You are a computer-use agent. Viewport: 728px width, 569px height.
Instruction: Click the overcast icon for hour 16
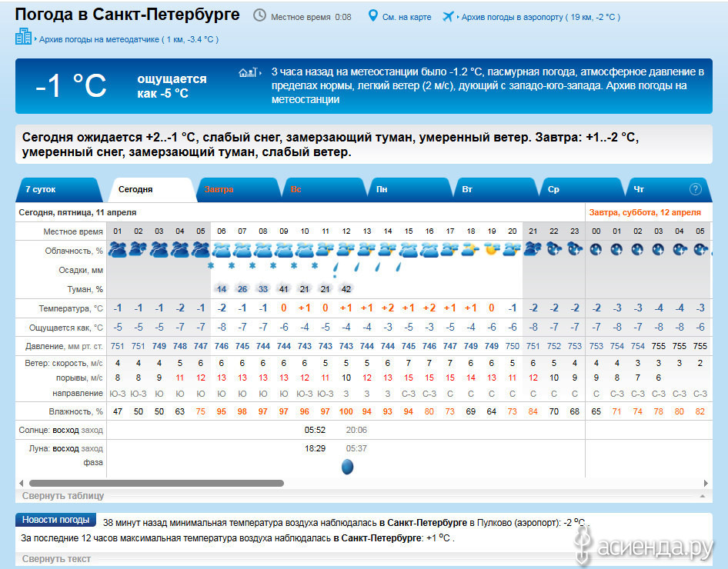tap(429, 251)
